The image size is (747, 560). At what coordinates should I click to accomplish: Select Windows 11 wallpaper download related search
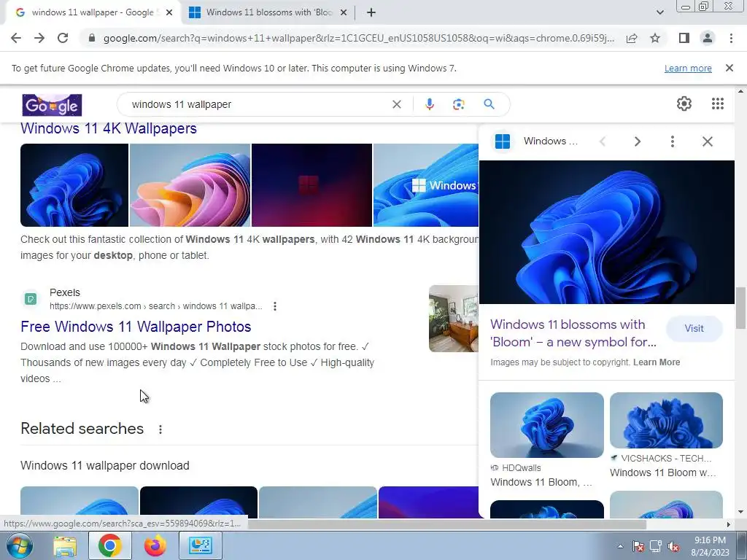tap(105, 465)
